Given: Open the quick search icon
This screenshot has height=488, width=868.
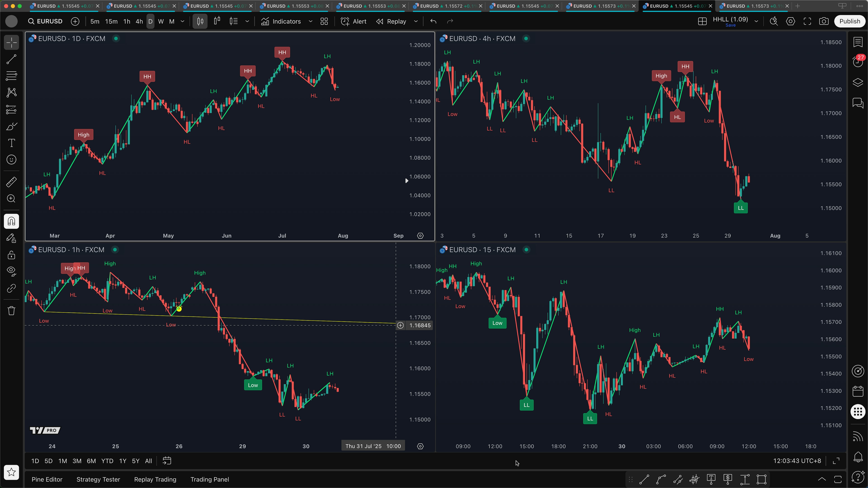Looking at the screenshot, I should pyautogui.click(x=774, y=21).
